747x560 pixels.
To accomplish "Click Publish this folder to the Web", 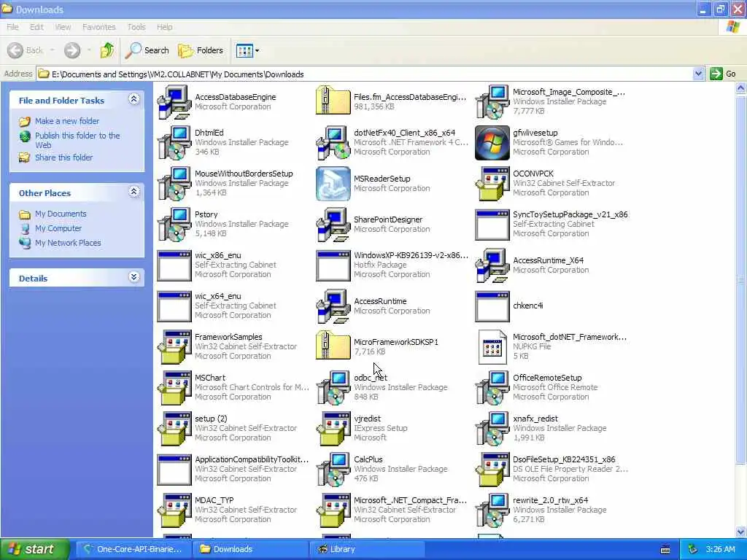I will coord(77,140).
